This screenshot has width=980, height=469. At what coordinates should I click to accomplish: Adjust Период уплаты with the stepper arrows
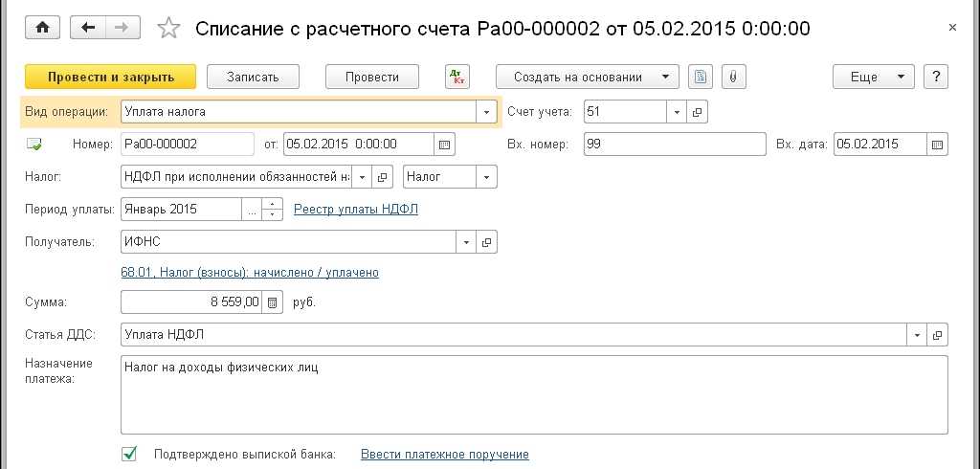273,210
